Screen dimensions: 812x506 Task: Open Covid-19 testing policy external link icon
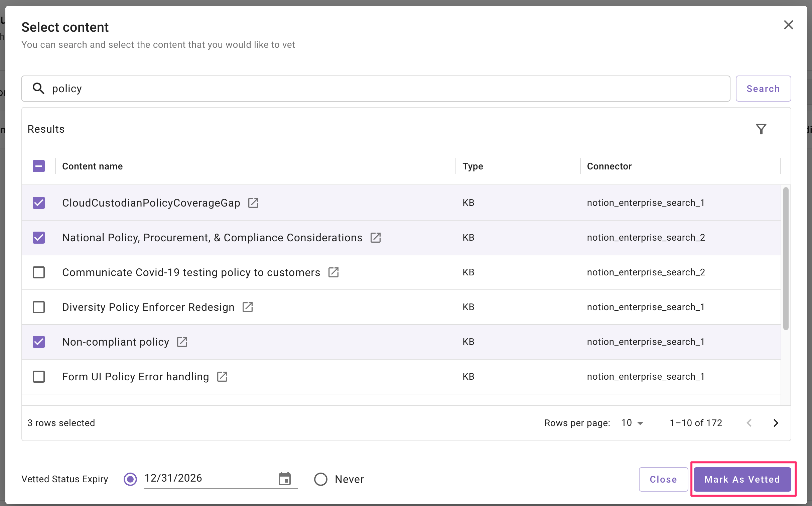tap(333, 272)
